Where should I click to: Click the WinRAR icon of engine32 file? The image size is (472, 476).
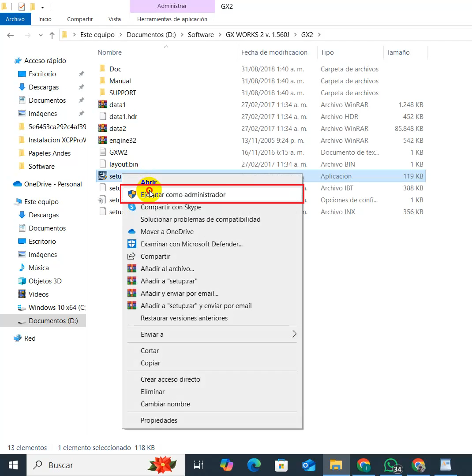(x=103, y=140)
